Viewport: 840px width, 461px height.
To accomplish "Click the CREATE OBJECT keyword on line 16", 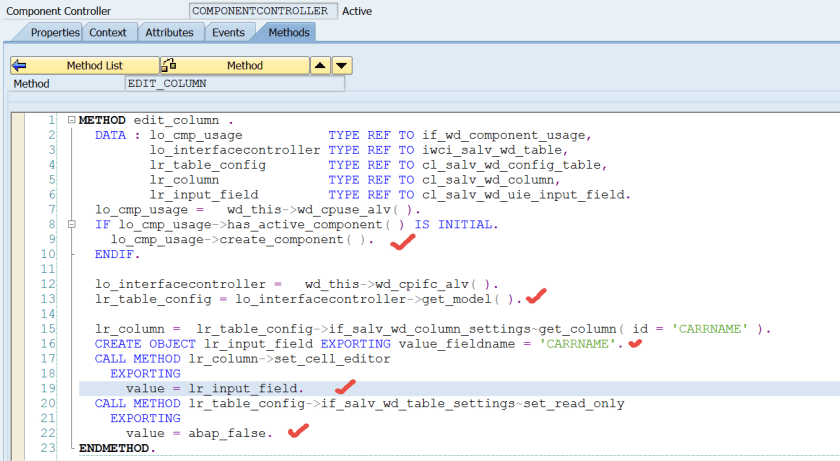I will pos(145,344).
